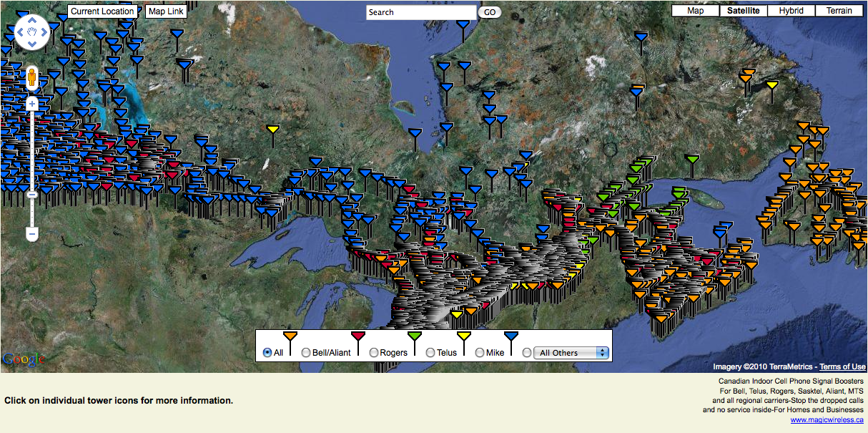Viewport: 868px width, 433px height.
Task: Click the orange tower icon next to All
Action: [290, 336]
